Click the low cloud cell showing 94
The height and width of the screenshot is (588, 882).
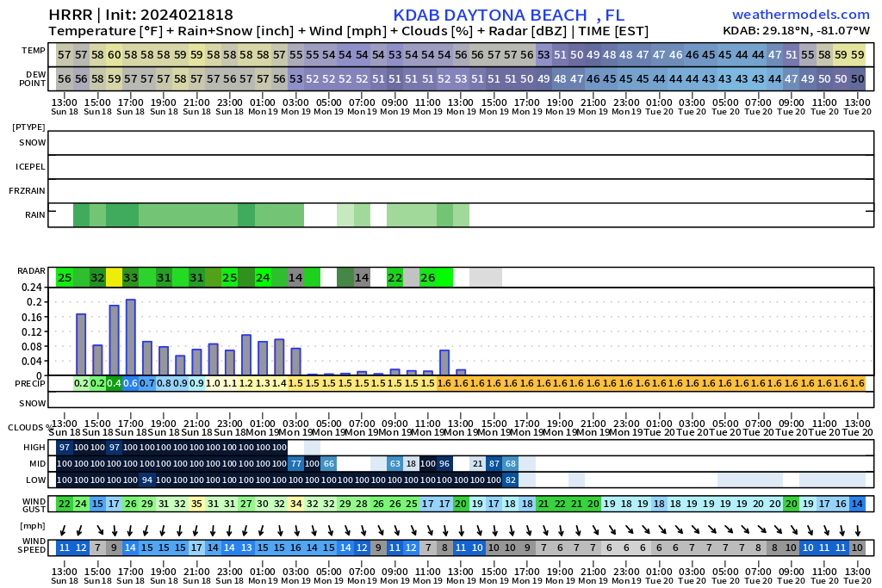pyautogui.click(x=146, y=480)
